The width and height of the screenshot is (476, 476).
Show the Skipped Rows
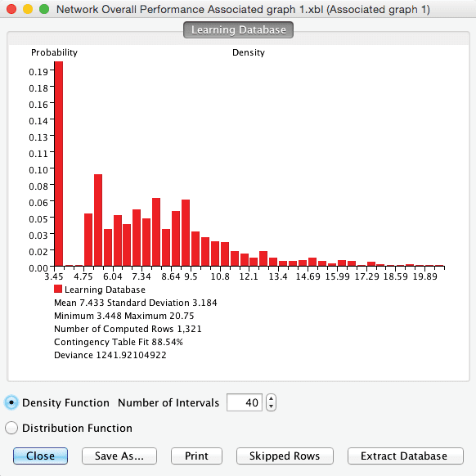[285, 456]
